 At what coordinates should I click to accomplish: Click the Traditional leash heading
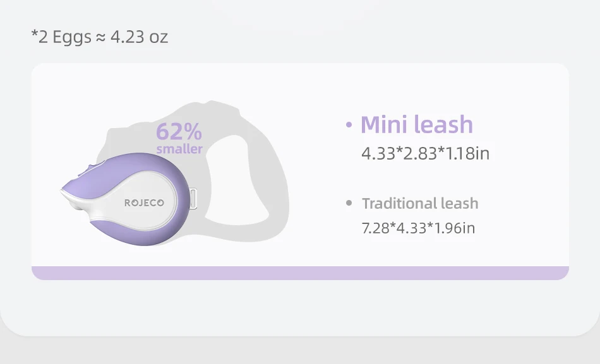click(420, 203)
